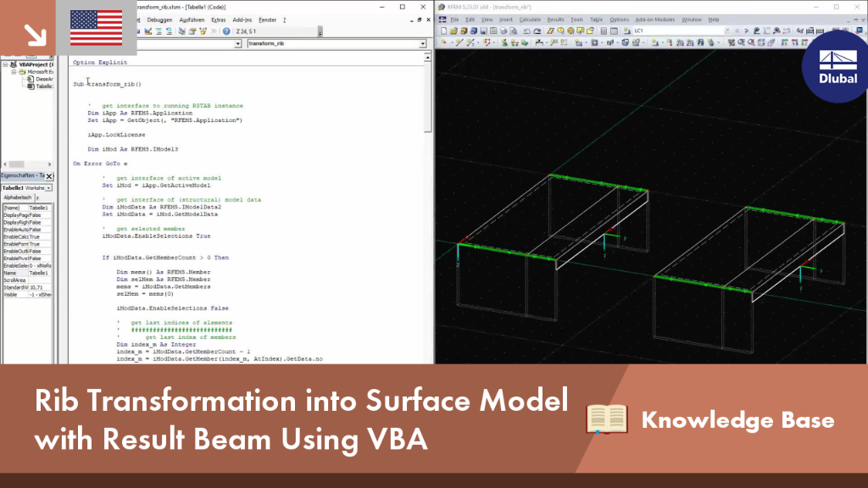Select previous load case arrow in RFEM
Viewport: 868px width, 488px height.
coord(737,31)
